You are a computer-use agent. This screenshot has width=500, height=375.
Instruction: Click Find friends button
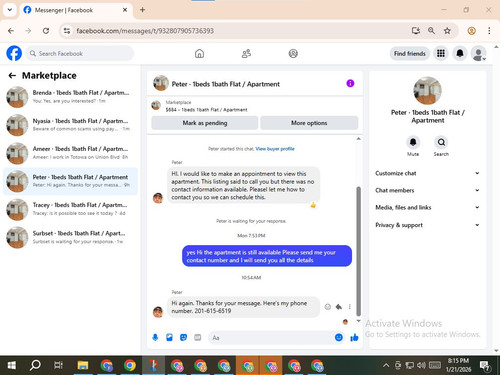(x=410, y=53)
